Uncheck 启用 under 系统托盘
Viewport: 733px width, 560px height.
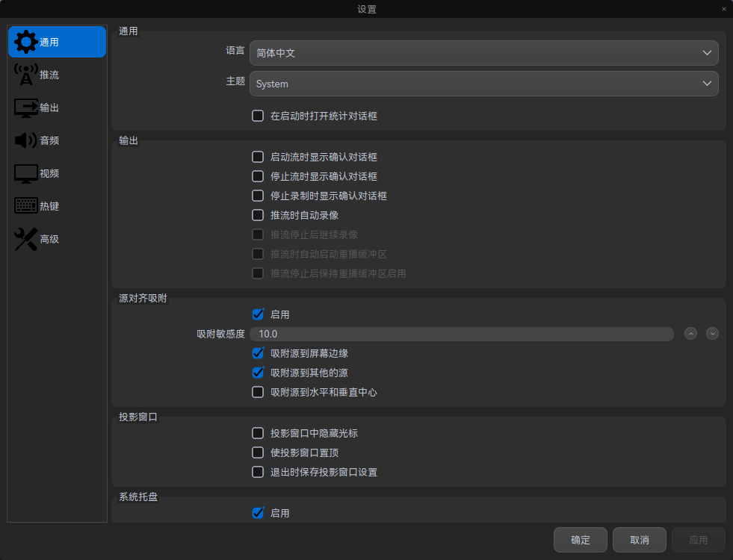tap(258, 513)
